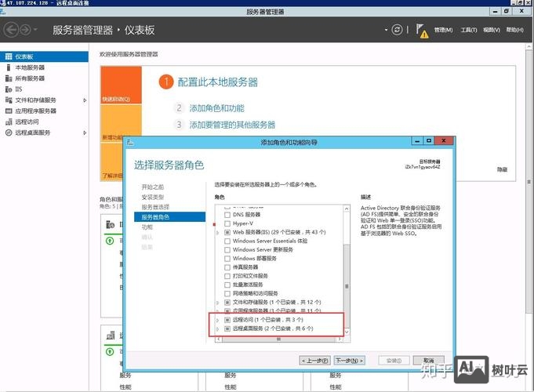Click the 上一步(P) button
Viewport: 534px width, 392px height.
pos(315,361)
